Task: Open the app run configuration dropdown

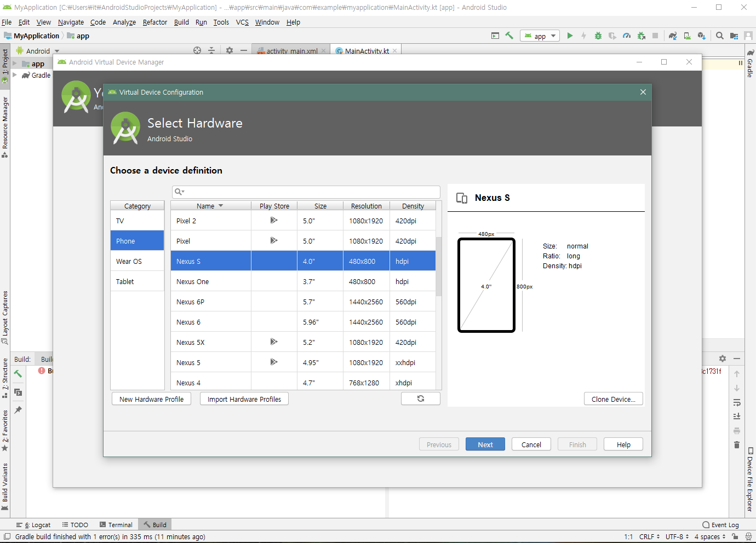Action: click(x=540, y=36)
